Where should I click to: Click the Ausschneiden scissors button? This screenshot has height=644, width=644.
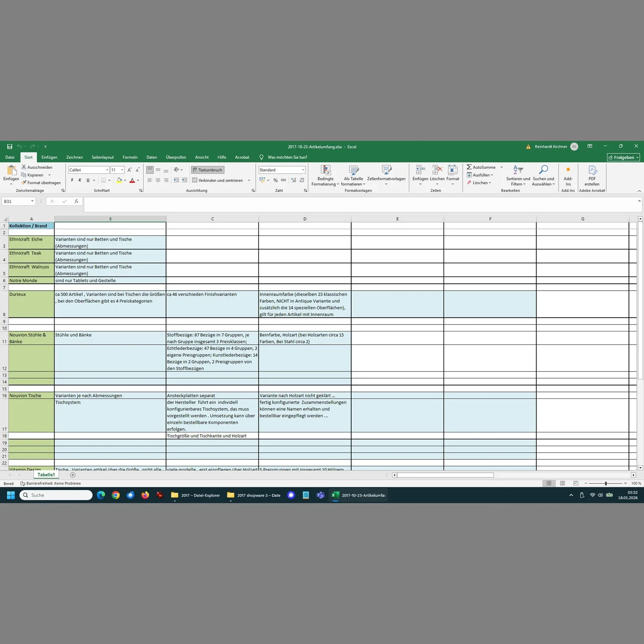click(37, 167)
